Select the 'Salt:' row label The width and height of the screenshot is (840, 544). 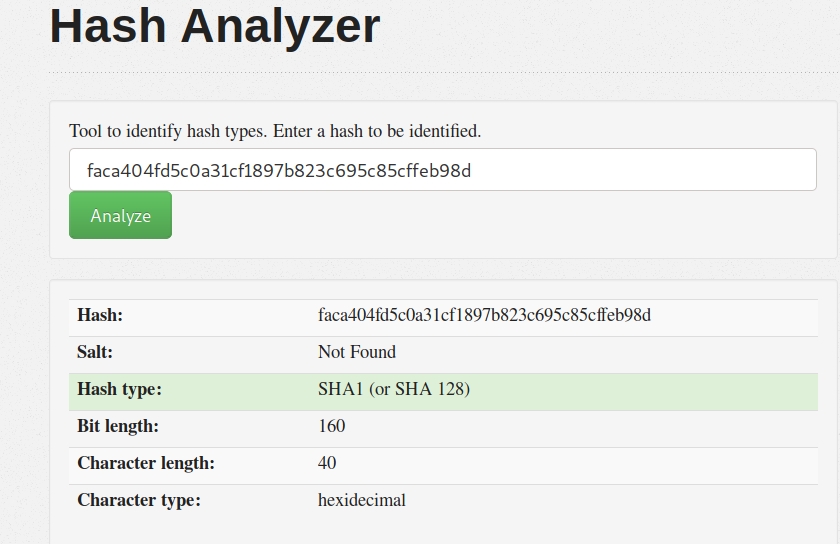point(95,352)
